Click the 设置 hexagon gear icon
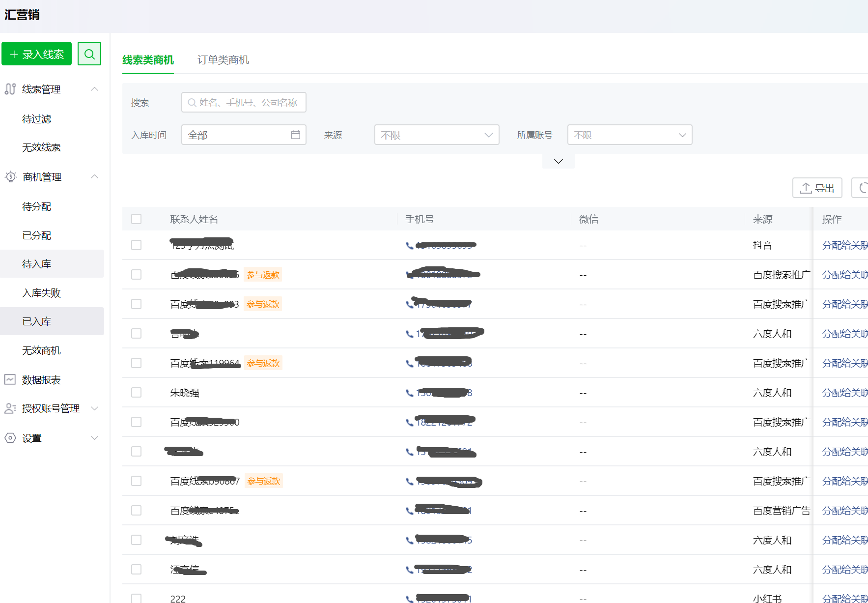868x603 pixels. [x=10, y=438]
